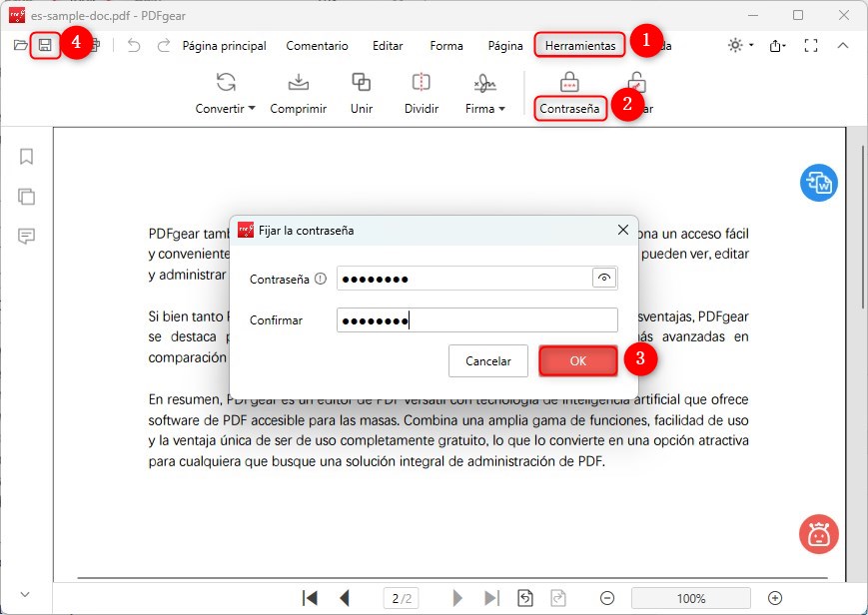Focus the Confirmar password field
This screenshot has width=868, height=615.
click(477, 319)
